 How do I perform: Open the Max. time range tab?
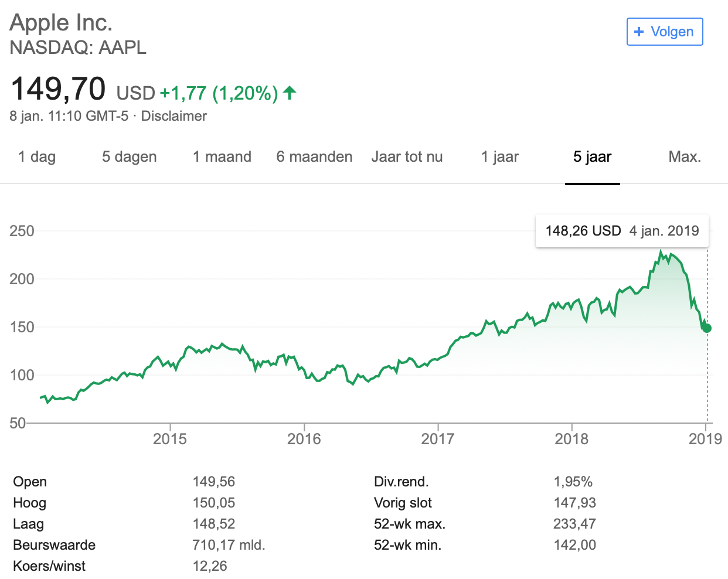click(685, 156)
